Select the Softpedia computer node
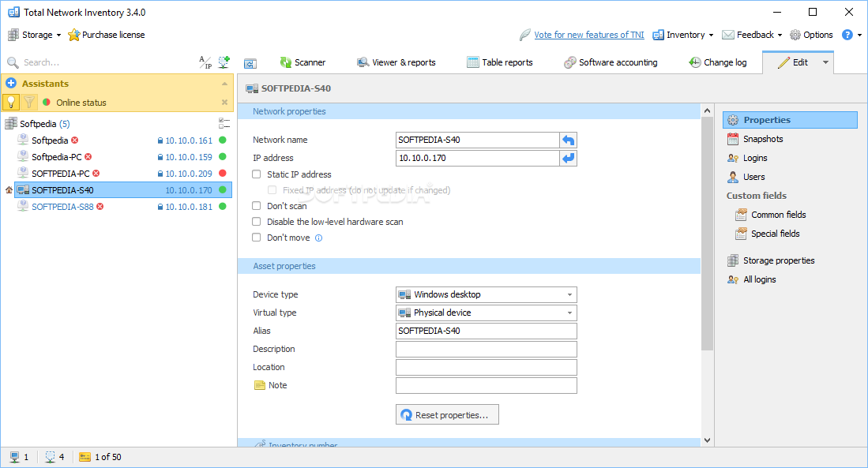Viewport: 868px width, 468px height. click(x=49, y=140)
